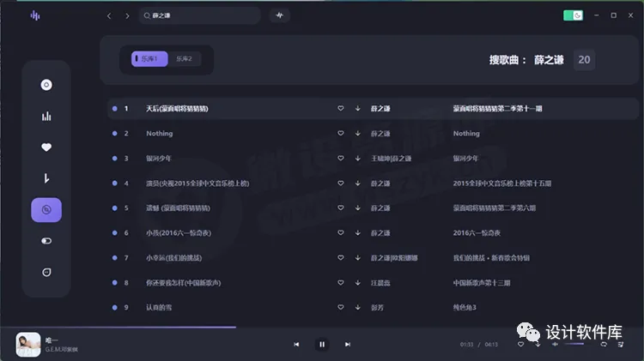Go forward with the right chevron
The height and width of the screenshot is (361, 644).
(x=127, y=15)
